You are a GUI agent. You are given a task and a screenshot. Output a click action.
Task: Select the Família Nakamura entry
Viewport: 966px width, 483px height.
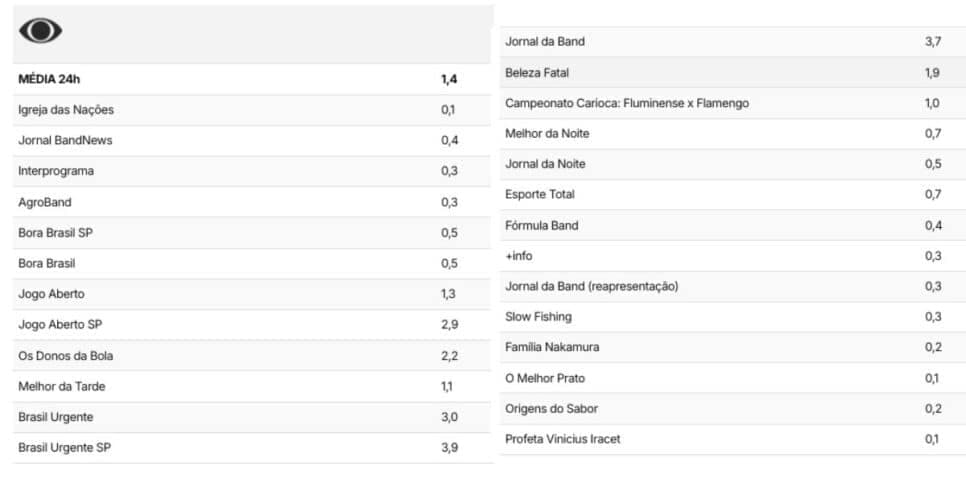pyautogui.click(x=733, y=347)
